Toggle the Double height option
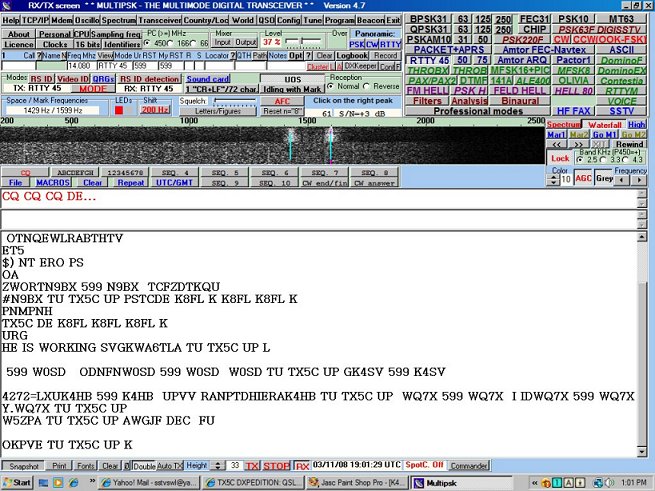Viewport: 655px width, 491px height. [x=145, y=466]
